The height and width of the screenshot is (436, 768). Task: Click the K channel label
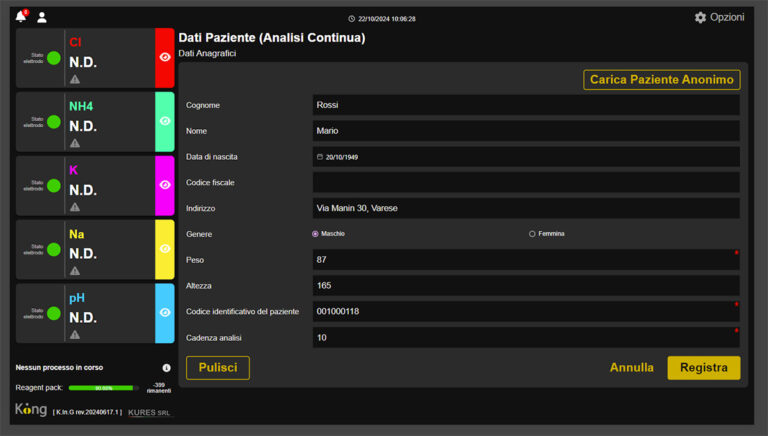(x=73, y=170)
